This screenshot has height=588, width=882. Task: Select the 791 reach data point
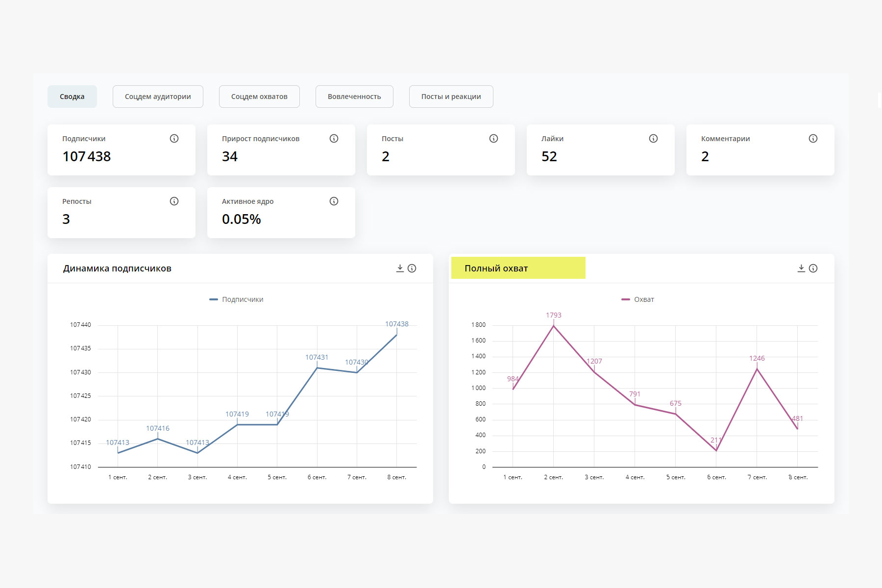coord(635,405)
